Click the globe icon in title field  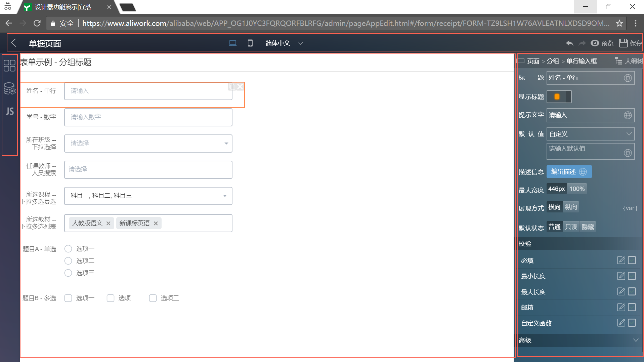click(x=628, y=78)
